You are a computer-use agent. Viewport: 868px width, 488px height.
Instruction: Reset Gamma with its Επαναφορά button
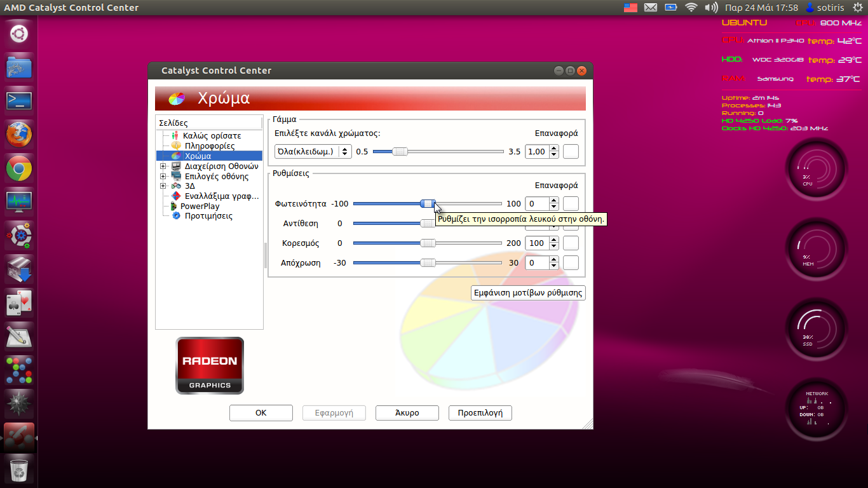(571, 151)
